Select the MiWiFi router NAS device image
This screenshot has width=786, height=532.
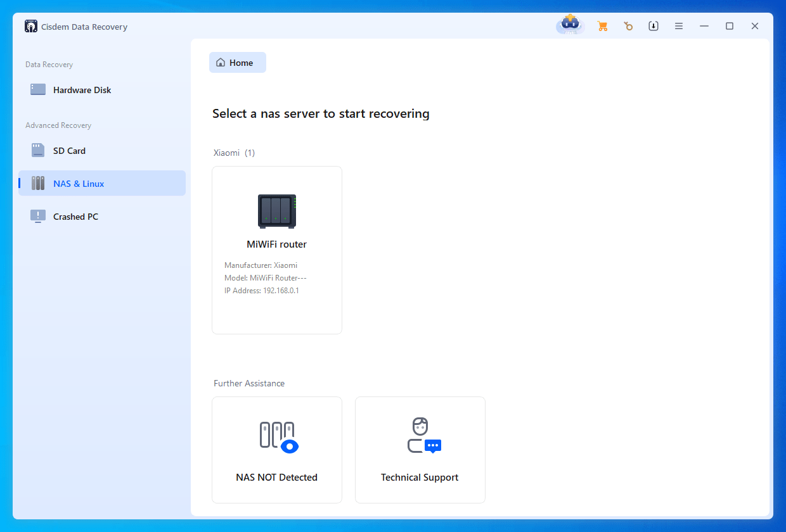click(x=277, y=211)
